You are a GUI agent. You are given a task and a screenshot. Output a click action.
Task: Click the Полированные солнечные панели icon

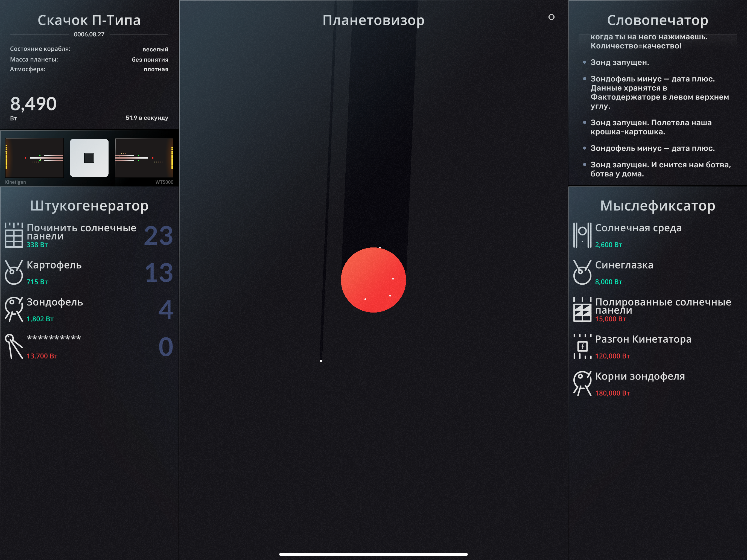582,309
